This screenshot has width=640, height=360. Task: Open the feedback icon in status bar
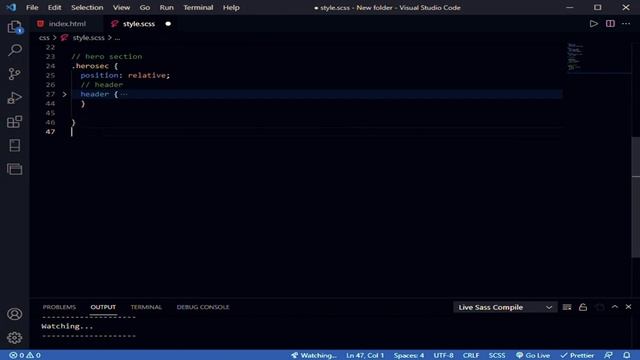click(x=608, y=355)
